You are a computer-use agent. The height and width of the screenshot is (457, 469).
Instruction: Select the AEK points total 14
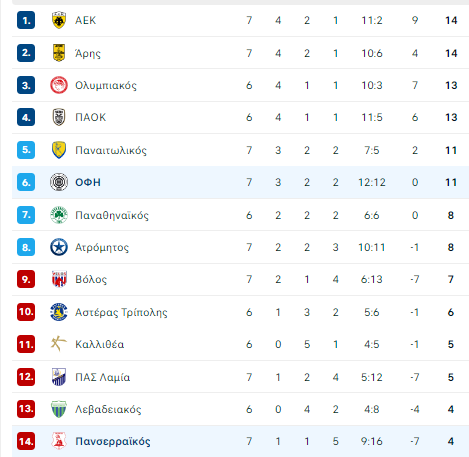coord(451,20)
